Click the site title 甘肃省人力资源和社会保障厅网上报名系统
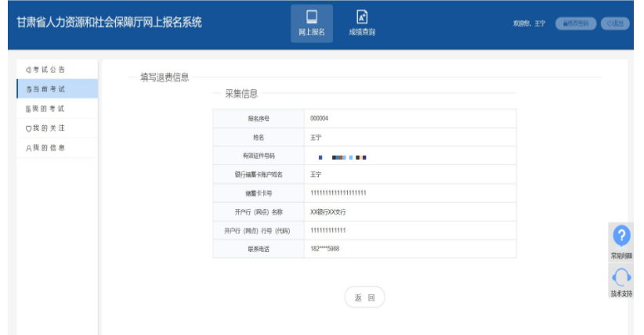 click(x=109, y=23)
